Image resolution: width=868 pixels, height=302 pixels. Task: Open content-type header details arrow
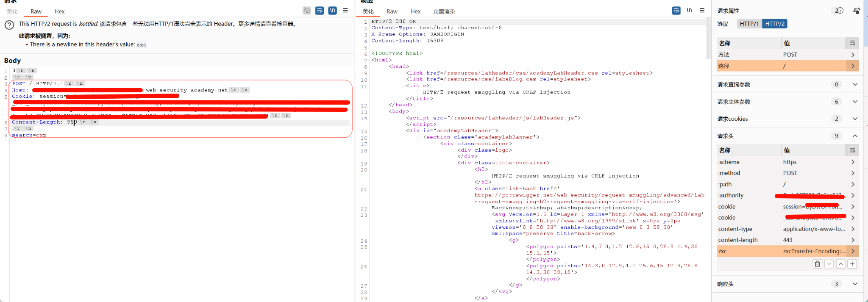(853, 229)
